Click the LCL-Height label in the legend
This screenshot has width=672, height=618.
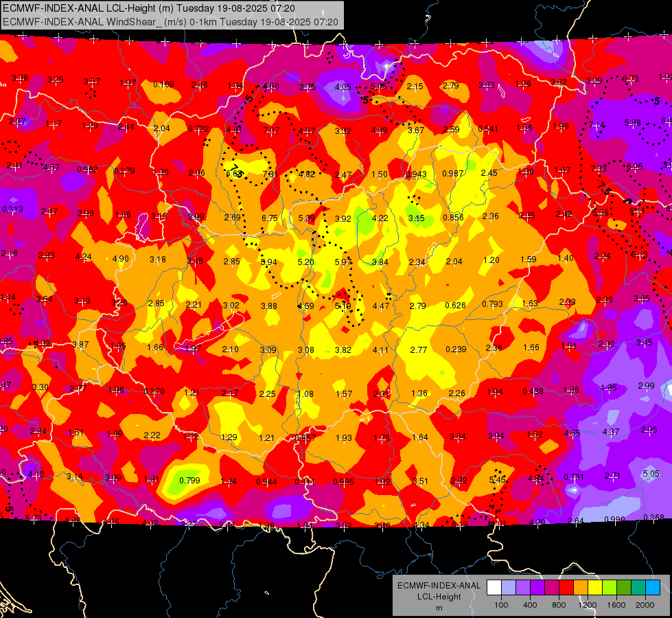(x=439, y=597)
